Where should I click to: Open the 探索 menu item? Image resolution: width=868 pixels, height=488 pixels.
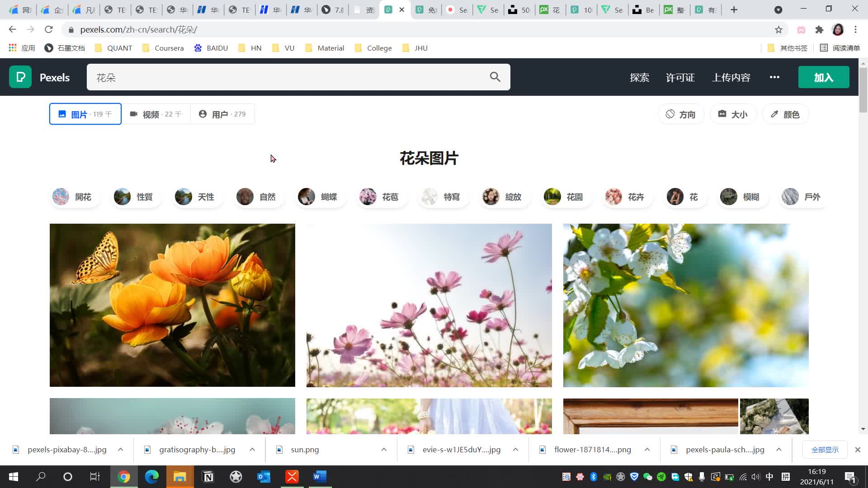[639, 77]
